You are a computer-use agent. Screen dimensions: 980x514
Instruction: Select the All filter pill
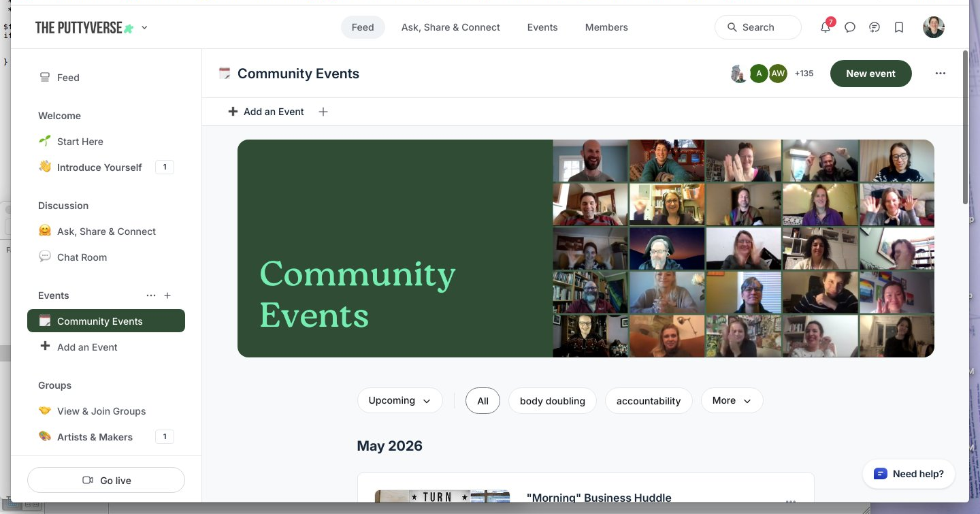483,400
